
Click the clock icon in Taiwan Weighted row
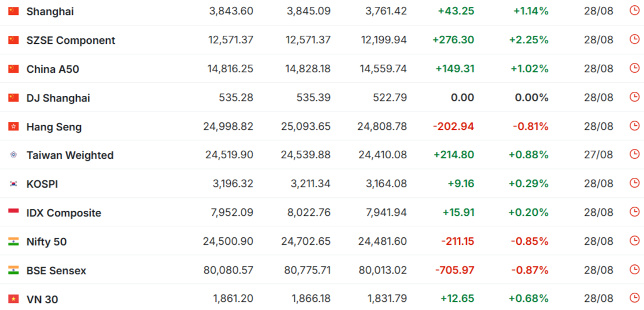635,154
